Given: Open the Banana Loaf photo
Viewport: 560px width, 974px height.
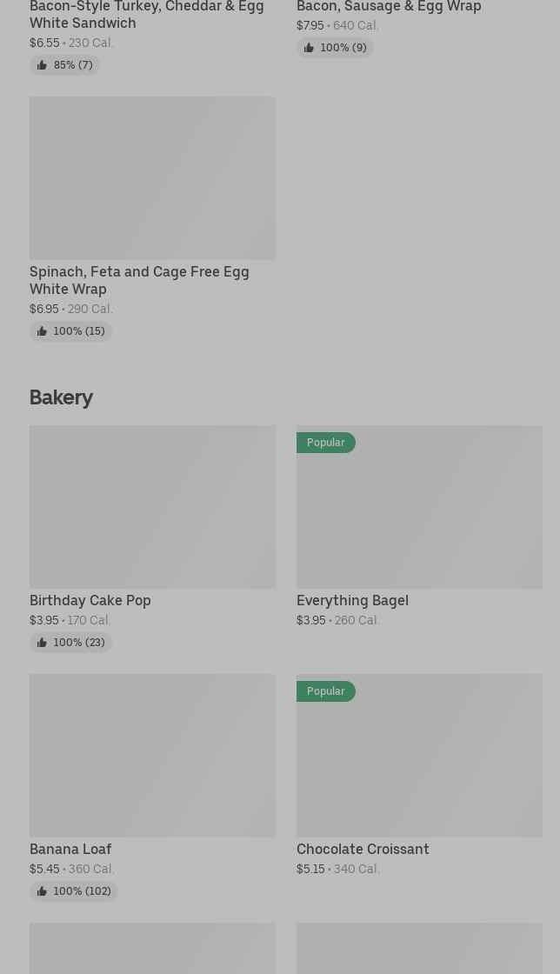Looking at the screenshot, I should (153, 756).
